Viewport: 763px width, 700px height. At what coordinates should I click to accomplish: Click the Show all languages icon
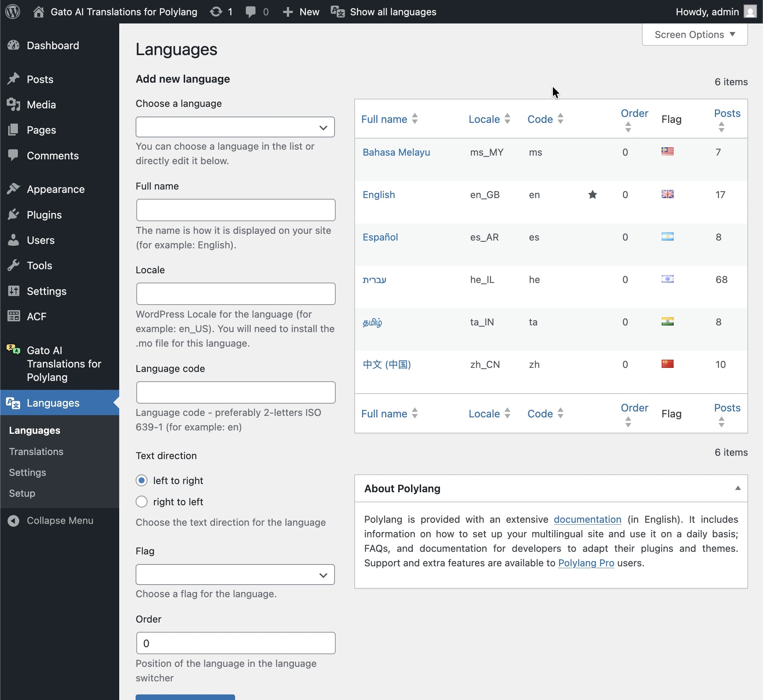pos(336,12)
